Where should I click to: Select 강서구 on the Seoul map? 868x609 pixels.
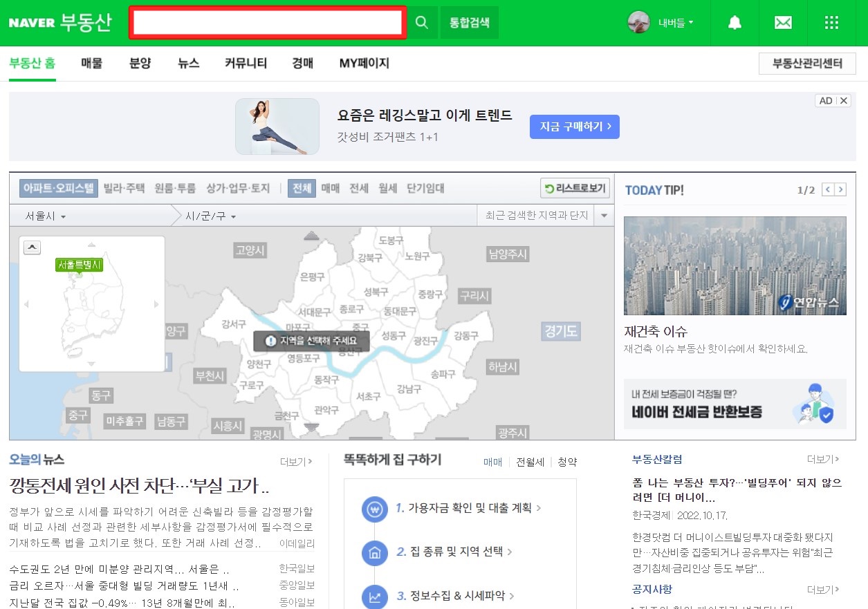coord(233,324)
